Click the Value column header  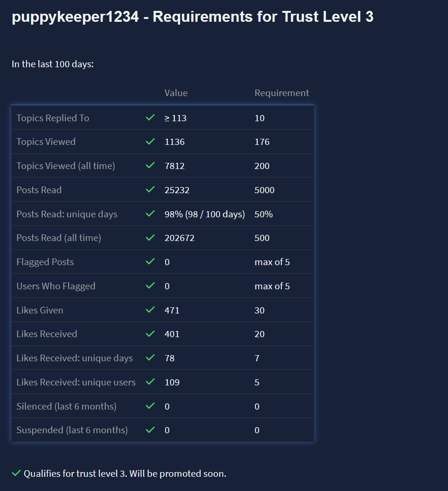click(176, 93)
